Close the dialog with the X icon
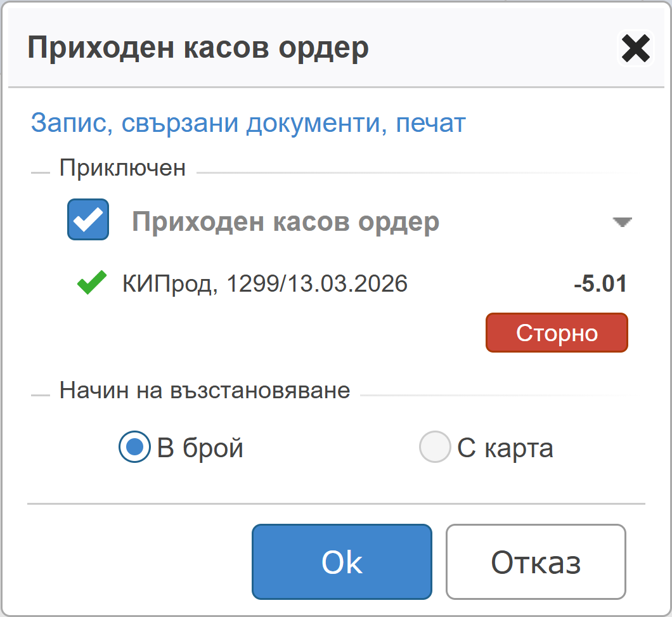 point(635,49)
